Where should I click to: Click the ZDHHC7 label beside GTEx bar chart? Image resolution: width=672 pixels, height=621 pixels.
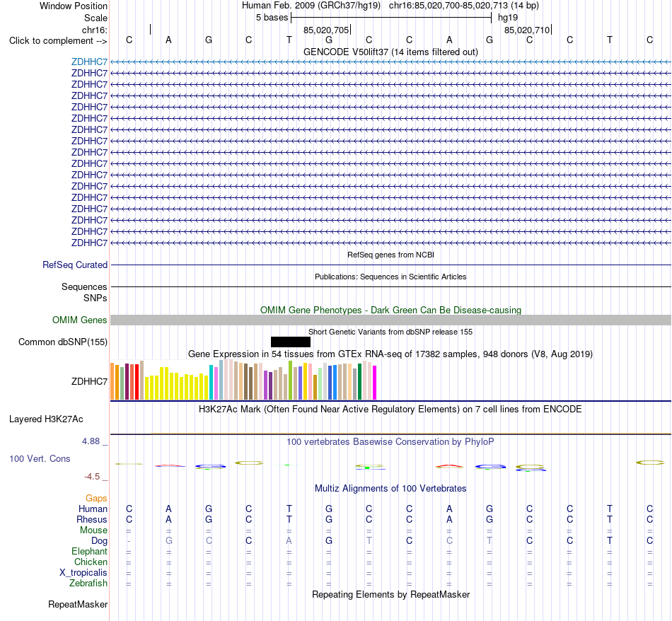(x=89, y=381)
